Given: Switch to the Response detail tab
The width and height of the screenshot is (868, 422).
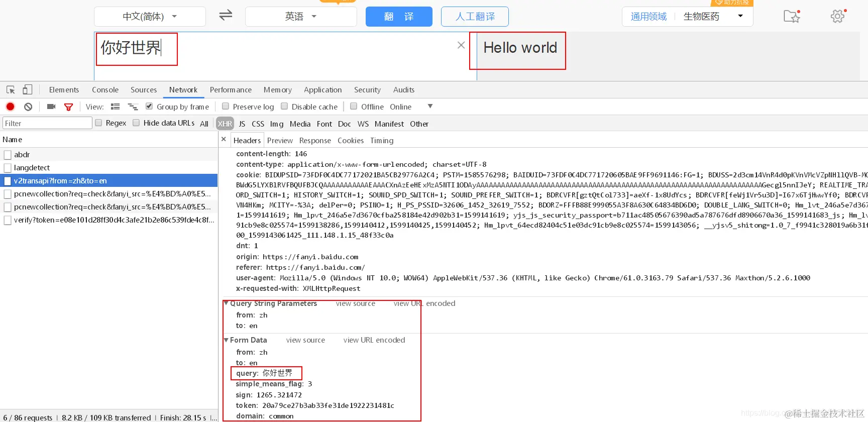Looking at the screenshot, I should point(315,141).
